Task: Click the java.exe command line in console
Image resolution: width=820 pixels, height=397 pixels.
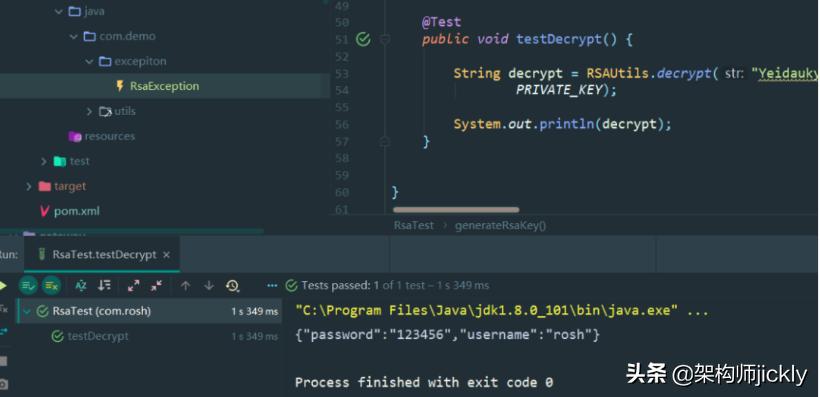Action: (x=502, y=311)
